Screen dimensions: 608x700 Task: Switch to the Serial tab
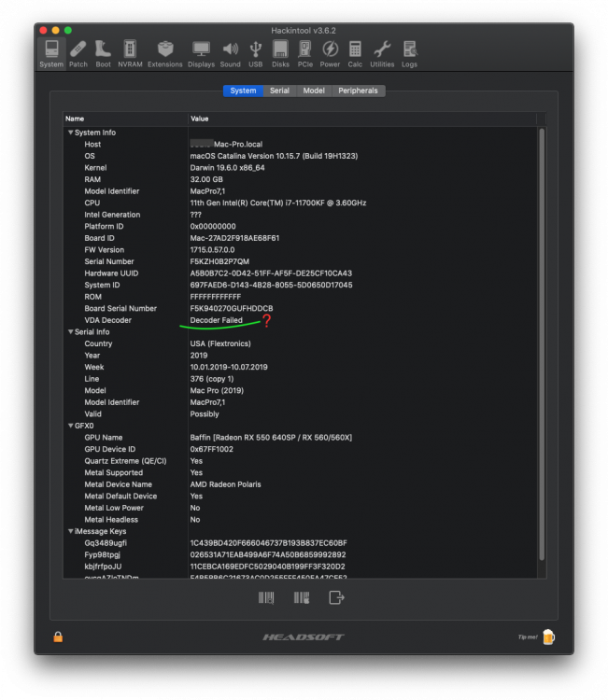pos(279,91)
